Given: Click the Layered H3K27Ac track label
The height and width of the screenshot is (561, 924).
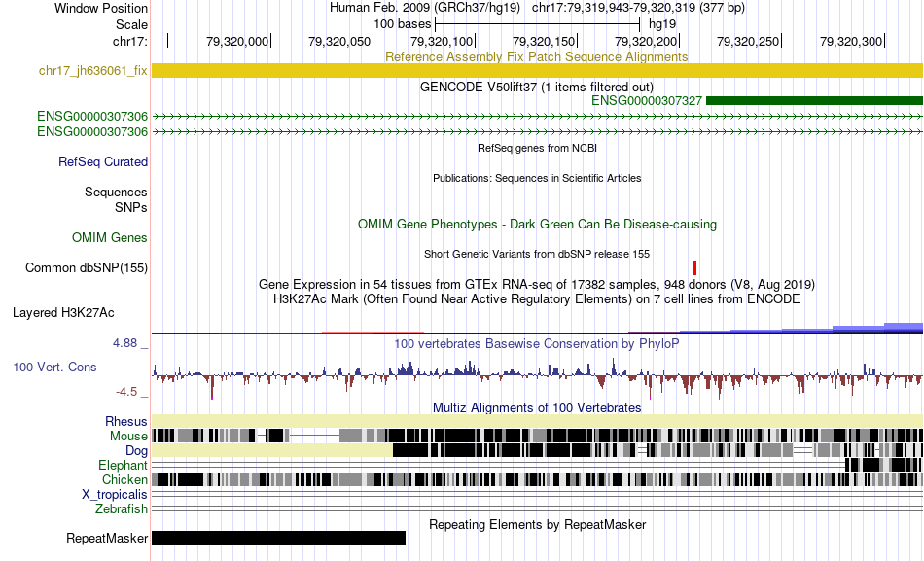Looking at the screenshot, I should click(63, 313).
